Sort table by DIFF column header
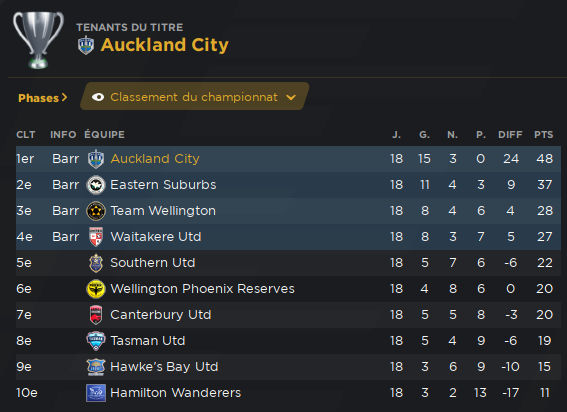Screen dimensions: 567x412 (510, 135)
